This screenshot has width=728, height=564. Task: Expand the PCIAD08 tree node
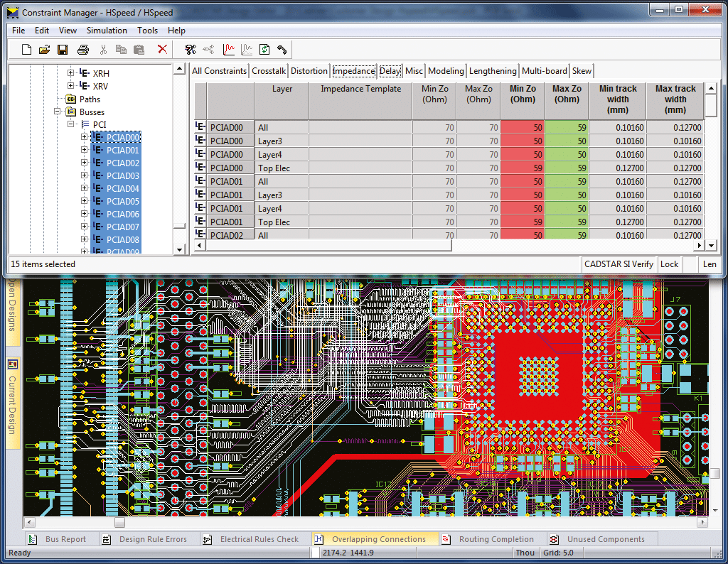click(84, 239)
